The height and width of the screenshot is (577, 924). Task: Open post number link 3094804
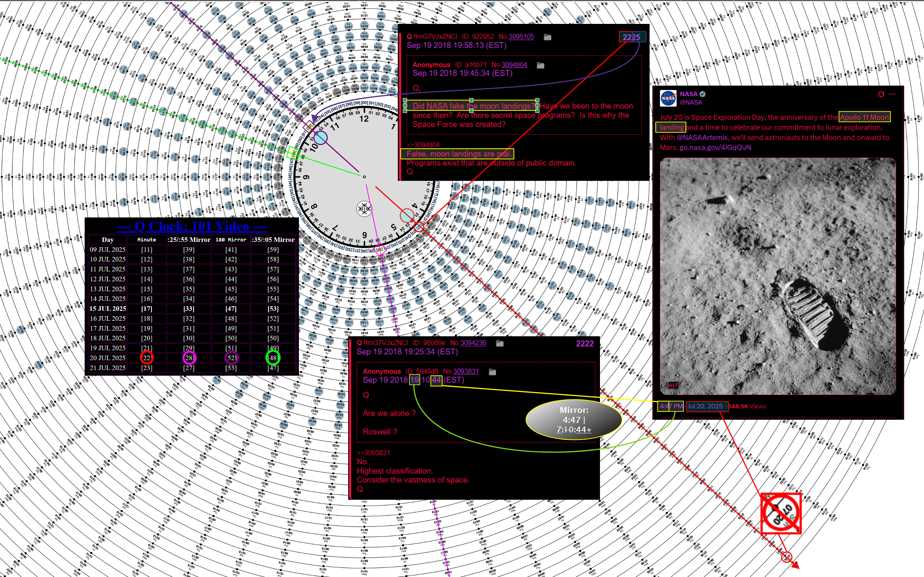(x=514, y=65)
